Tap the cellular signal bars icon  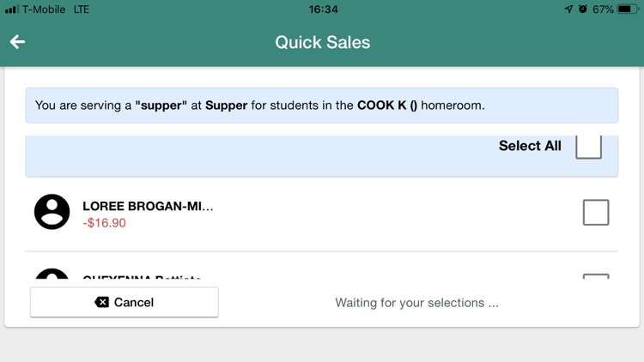pos(12,9)
